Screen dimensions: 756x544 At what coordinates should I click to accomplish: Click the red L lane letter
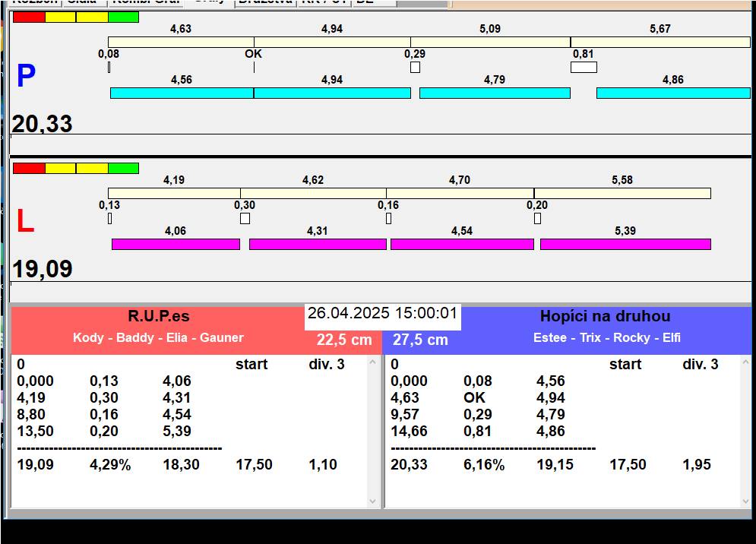(25, 221)
